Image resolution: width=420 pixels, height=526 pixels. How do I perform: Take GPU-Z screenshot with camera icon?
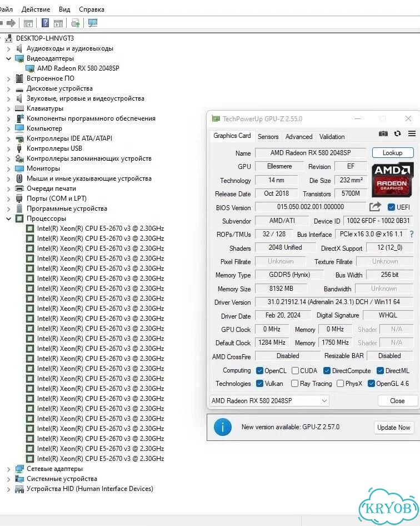tap(383, 133)
